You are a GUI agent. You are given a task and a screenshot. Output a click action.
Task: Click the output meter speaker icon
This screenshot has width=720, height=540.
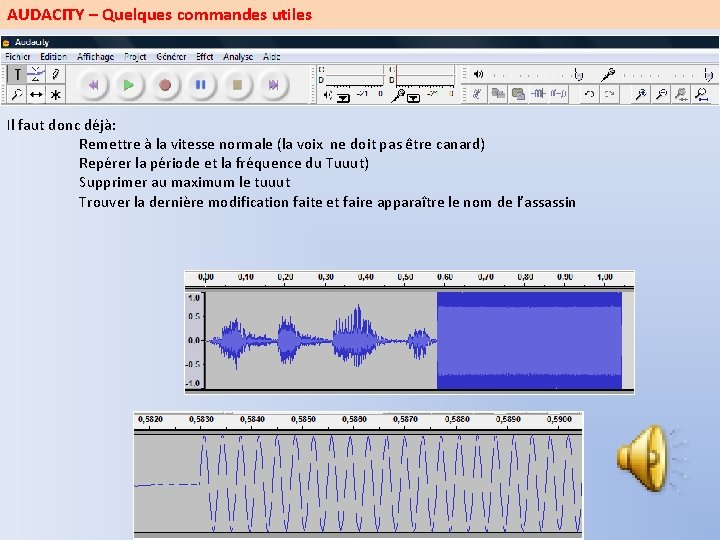[327, 95]
